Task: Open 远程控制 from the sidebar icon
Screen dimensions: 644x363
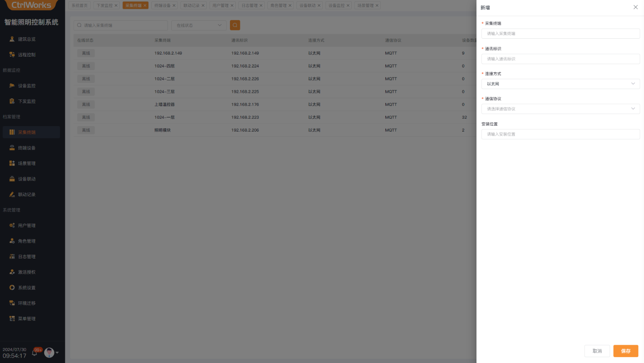Action: point(12,55)
